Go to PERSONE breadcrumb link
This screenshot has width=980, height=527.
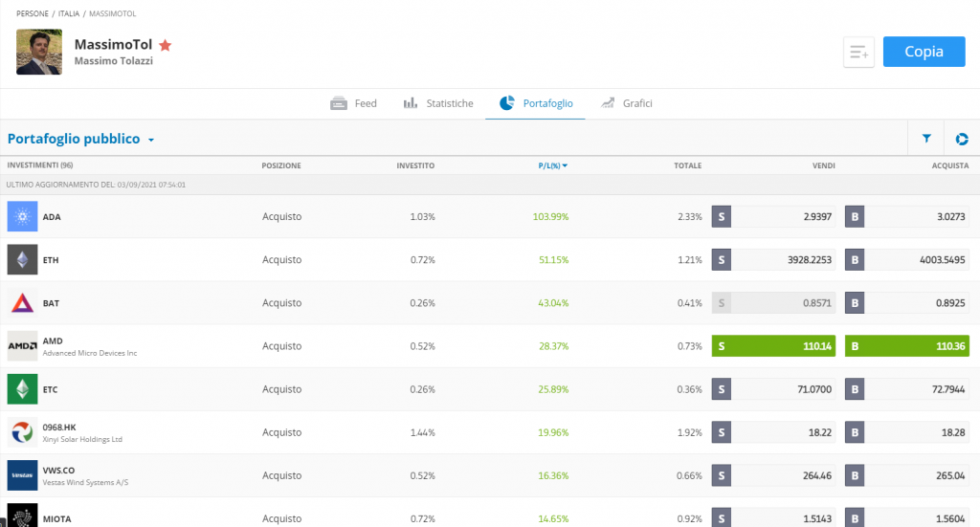(32, 13)
